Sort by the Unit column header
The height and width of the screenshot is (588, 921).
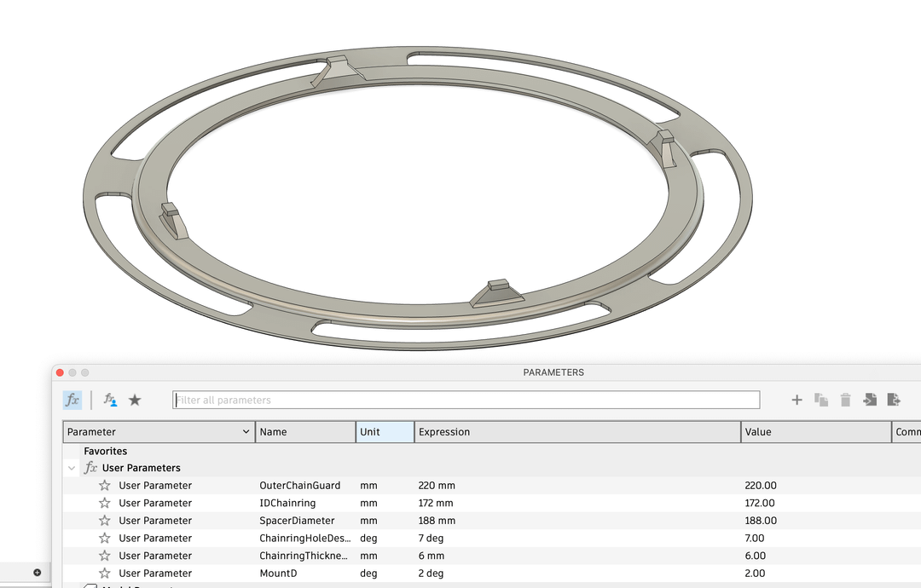tap(385, 432)
